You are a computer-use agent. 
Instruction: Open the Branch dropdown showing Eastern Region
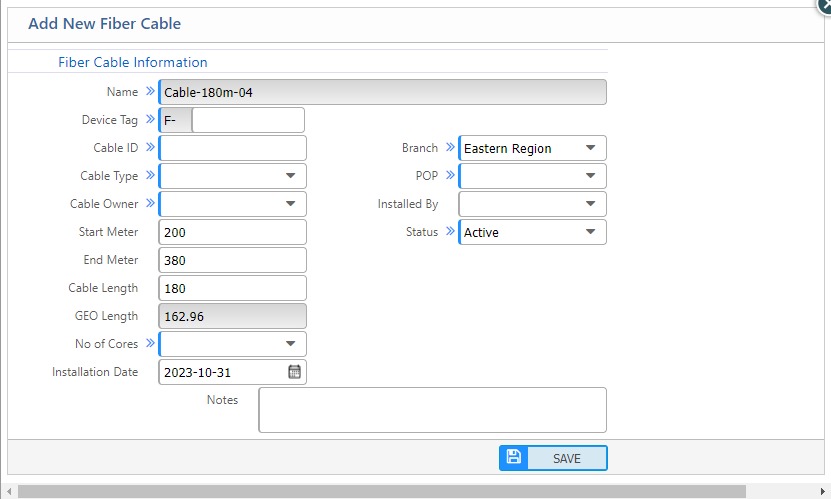(x=590, y=148)
